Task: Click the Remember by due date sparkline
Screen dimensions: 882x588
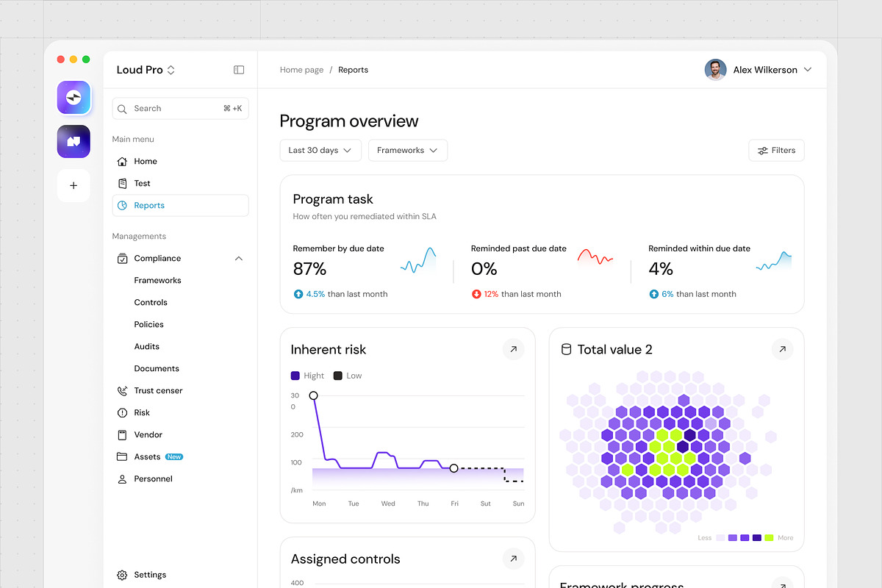Action: (418, 260)
